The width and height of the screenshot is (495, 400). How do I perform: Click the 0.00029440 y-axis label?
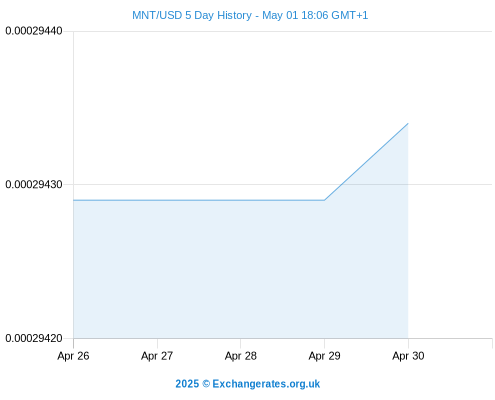click(x=34, y=31)
